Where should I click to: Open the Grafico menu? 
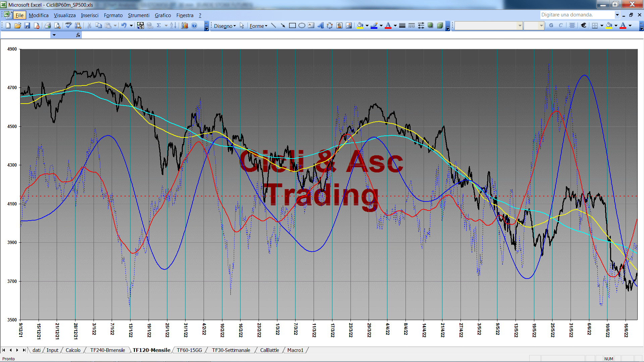coord(163,15)
